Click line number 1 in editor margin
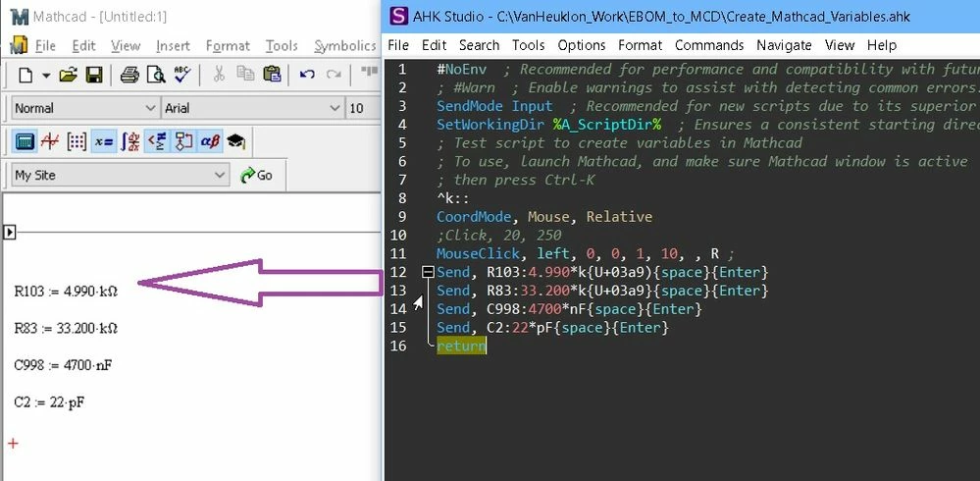980x481 pixels. (x=402, y=70)
